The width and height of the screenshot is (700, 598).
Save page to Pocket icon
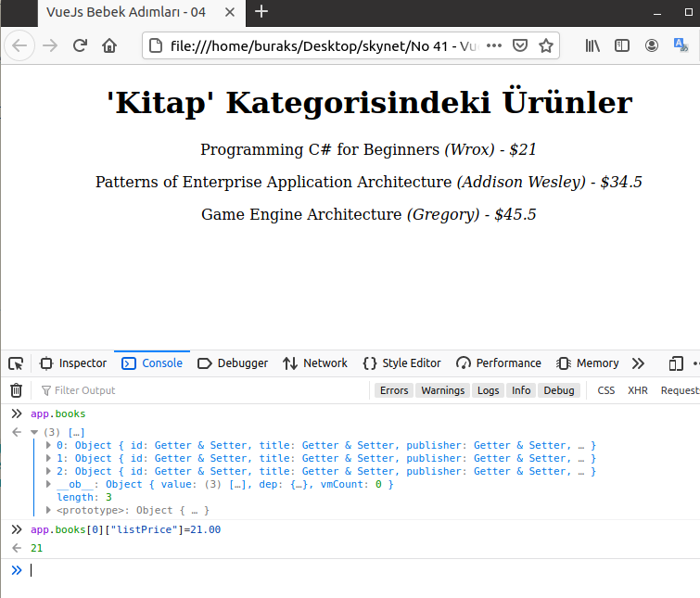(x=520, y=45)
